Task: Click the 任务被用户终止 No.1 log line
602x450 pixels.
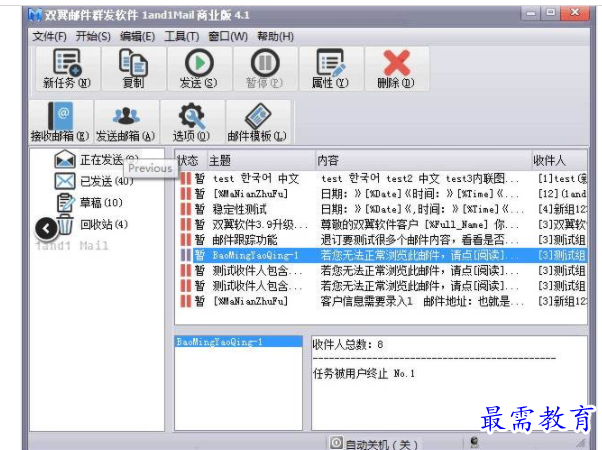Action: 364,374
